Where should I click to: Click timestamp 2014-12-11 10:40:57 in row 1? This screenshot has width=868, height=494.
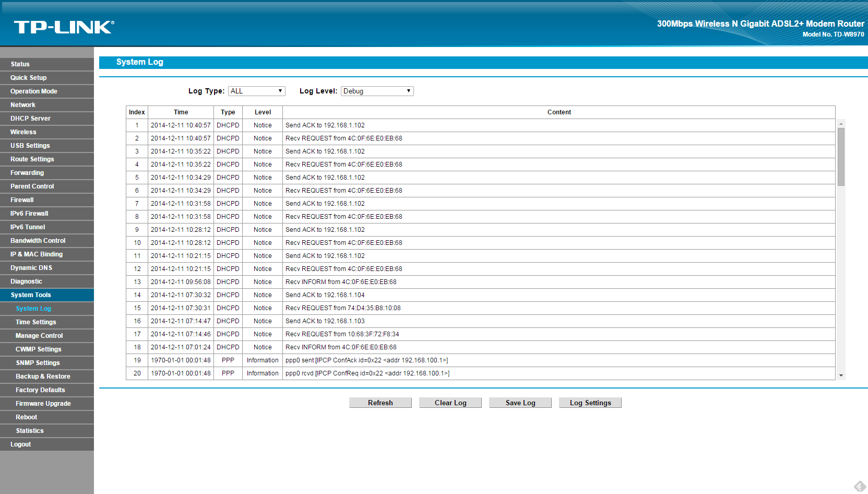tap(181, 125)
